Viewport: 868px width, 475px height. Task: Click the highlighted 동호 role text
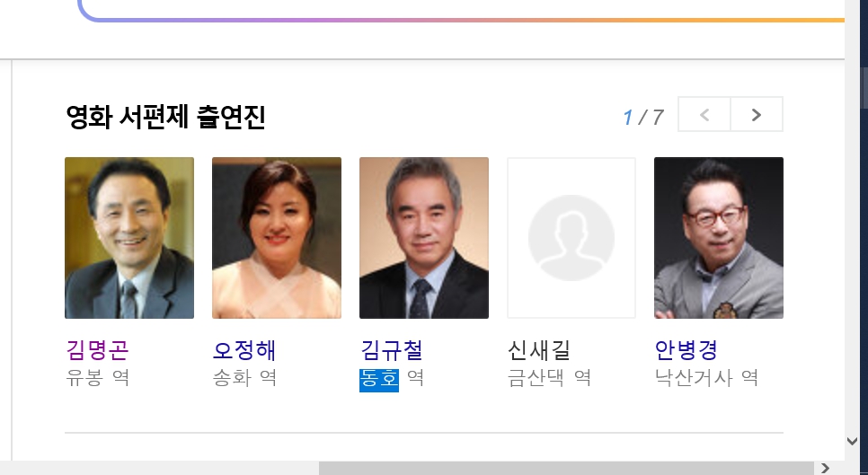pyautogui.click(x=379, y=380)
